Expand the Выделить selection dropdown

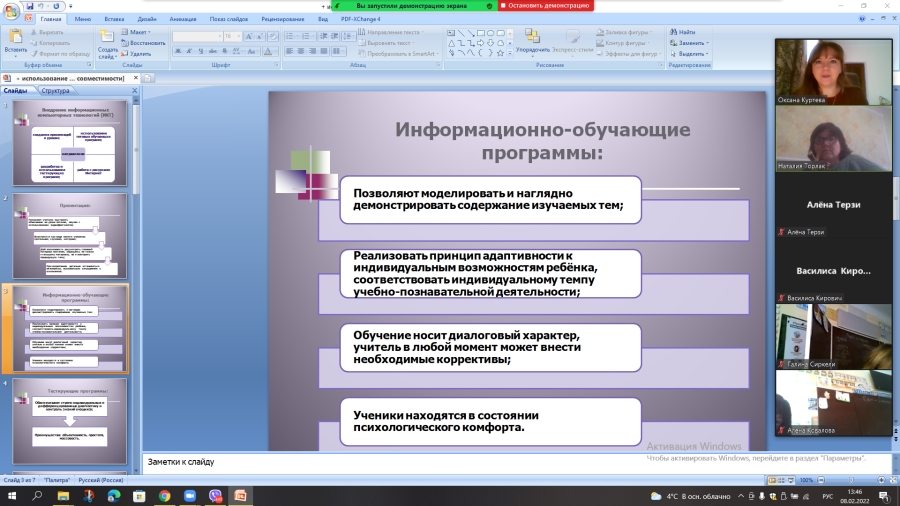(x=691, y=54)
